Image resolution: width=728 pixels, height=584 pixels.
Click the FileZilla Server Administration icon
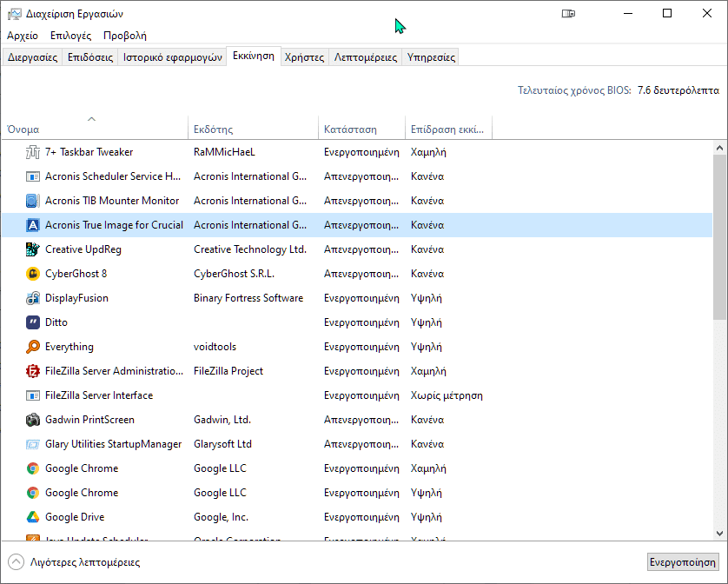[x=32, y=371]
